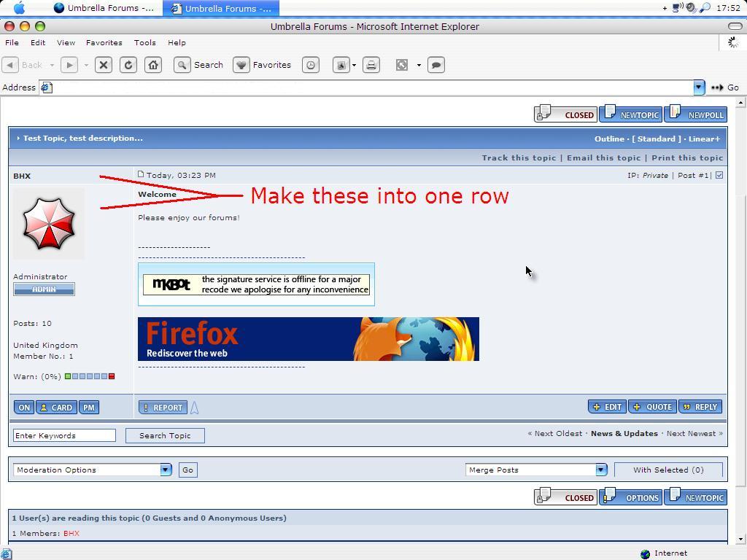
Task: Edit the post using the EDIT icon
Action: [x=606, y=407]
